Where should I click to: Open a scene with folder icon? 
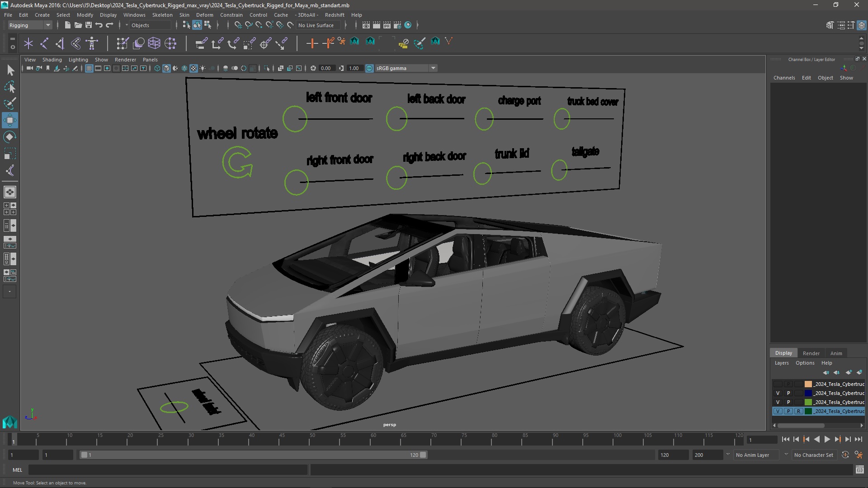pos(78,25)
